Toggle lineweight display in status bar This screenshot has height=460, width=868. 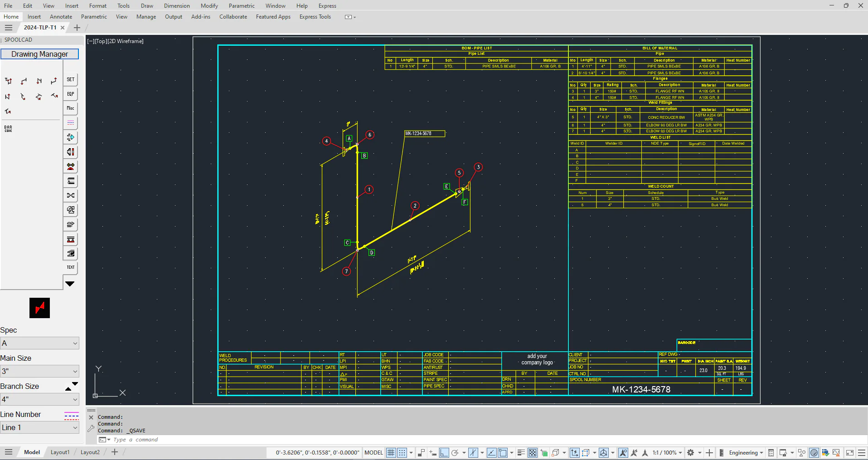[521, 452]
